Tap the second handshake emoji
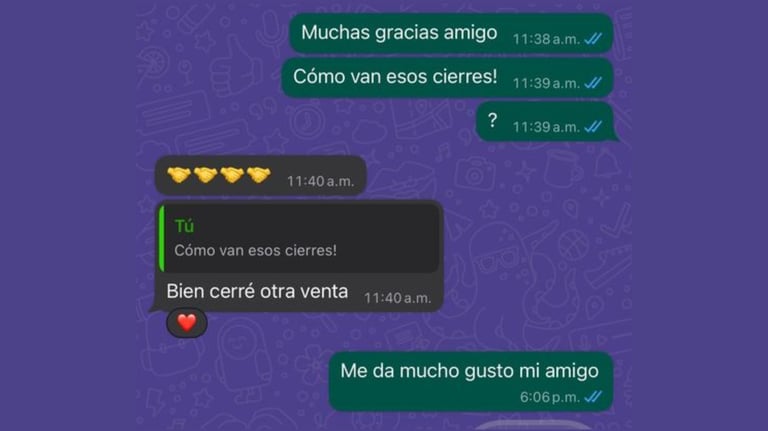This screenshot has width=768, height=431. click(x=205, y=175)
